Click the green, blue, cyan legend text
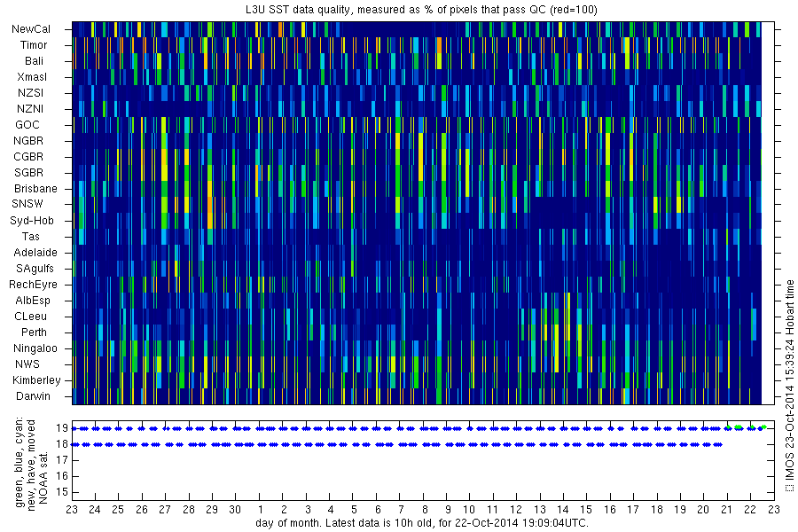798x532 pixels. tap(20, 463)
